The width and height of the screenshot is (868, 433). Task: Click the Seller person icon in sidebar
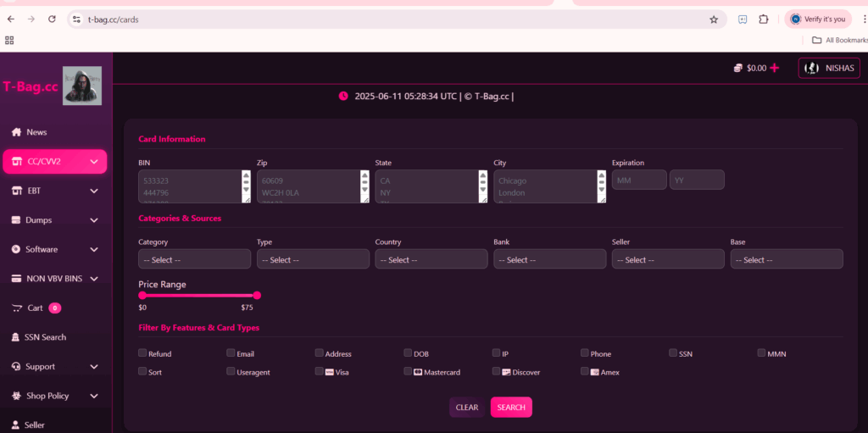(16, 425)
